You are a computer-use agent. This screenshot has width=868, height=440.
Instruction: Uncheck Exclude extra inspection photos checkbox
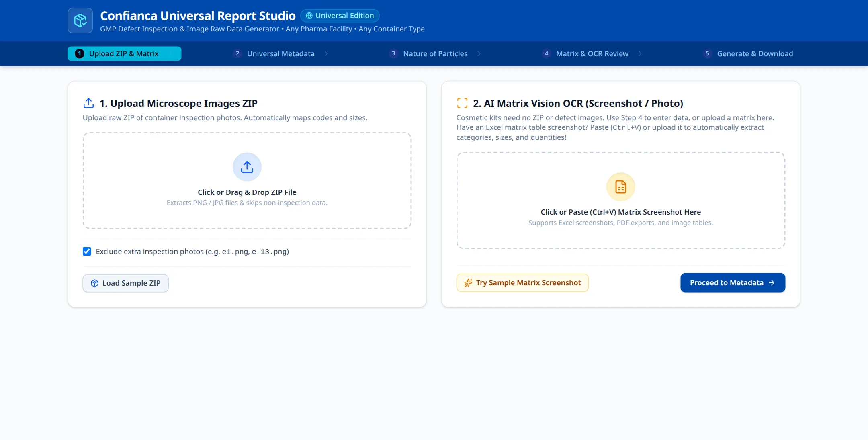coord(87,252)
